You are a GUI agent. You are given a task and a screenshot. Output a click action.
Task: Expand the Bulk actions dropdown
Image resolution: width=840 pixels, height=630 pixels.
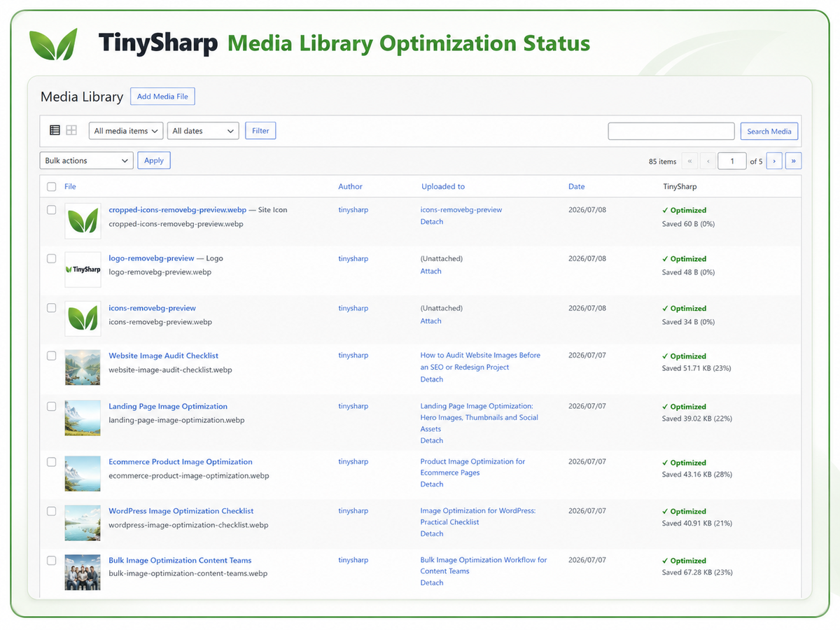click(86, 161)
